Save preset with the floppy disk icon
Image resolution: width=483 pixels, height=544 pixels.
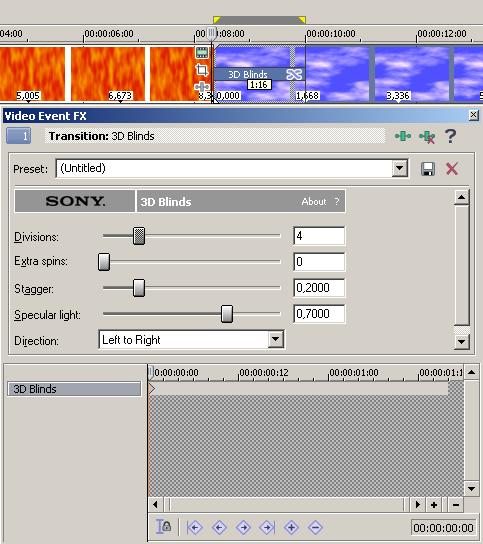click(428, 169)
